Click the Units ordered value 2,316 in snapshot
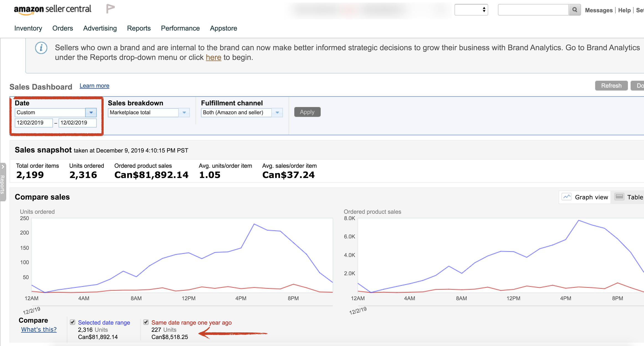This screenshot has width=644, height=346. (x=83, y=175)
